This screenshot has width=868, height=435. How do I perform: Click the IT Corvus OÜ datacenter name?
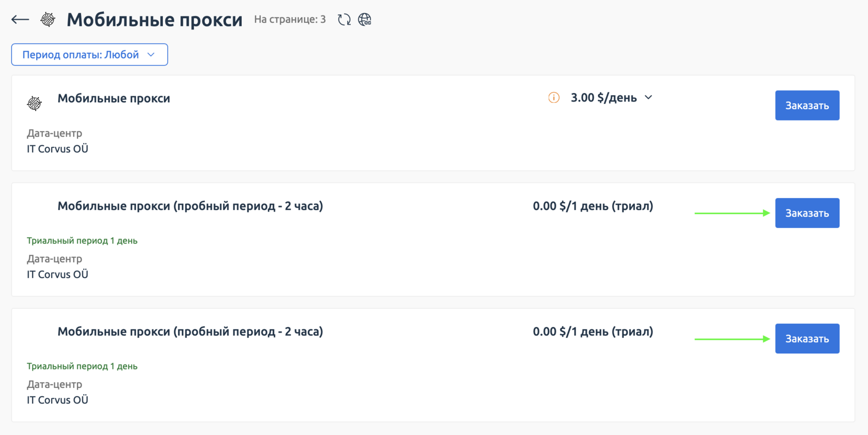coord(57,149)
